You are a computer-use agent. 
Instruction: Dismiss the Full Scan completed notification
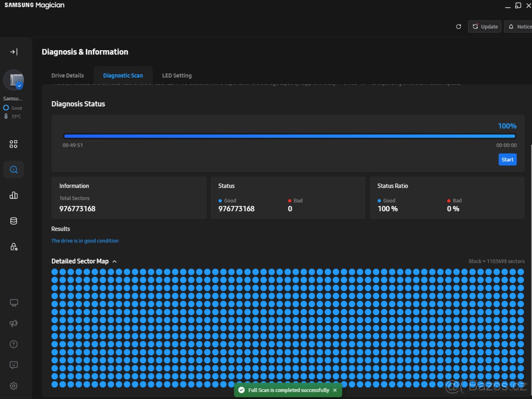(335, 390)
